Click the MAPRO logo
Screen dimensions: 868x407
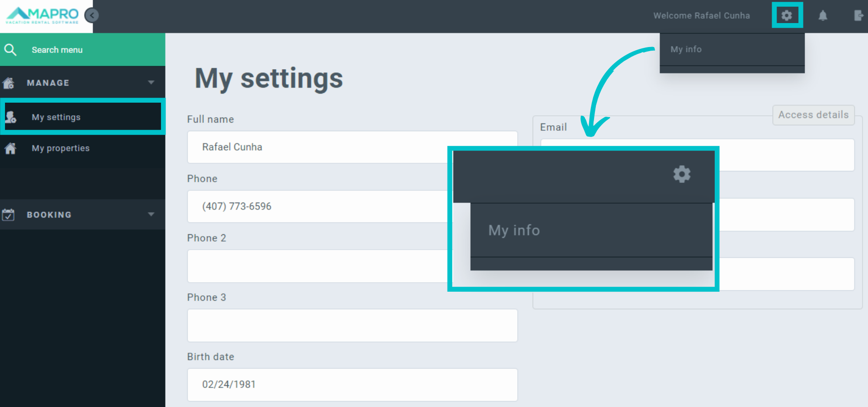42,16
